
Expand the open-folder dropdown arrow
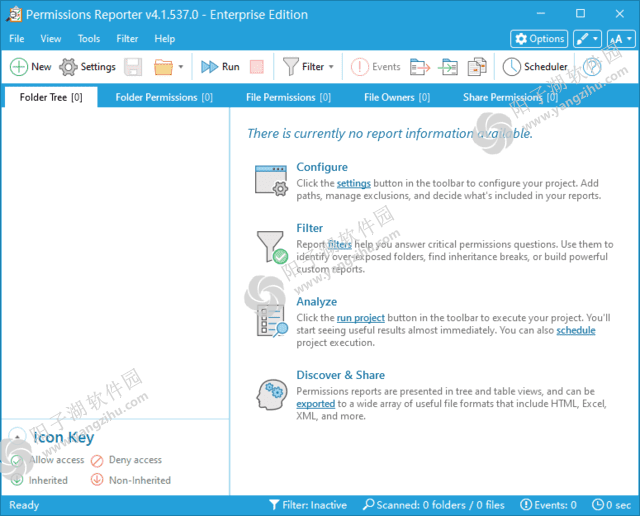(x=181, y=67)
